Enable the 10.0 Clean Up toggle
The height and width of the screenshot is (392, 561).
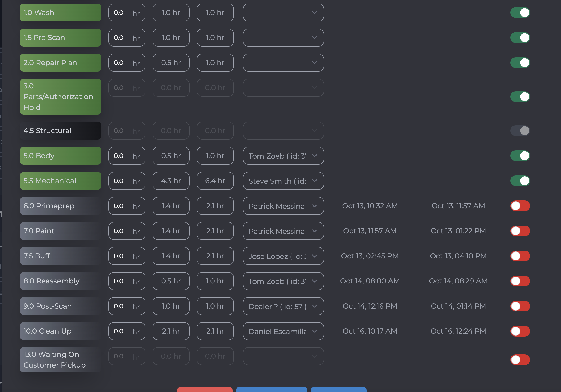pyautogui.click(x=520, y=331)
